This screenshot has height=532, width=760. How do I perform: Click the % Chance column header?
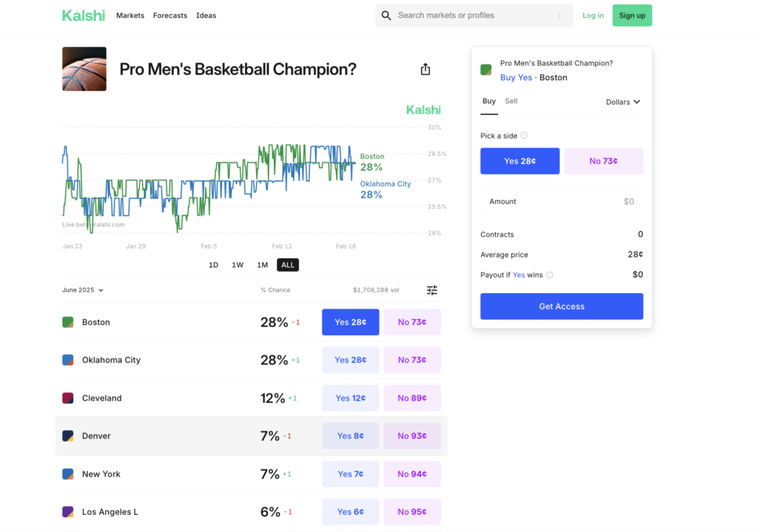pyautogui.click(x=275, y=290)
